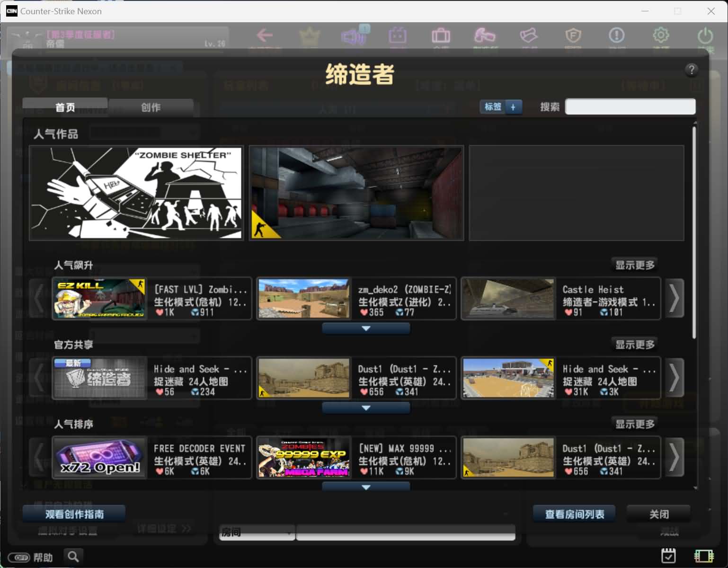Open the Zombie Shelter featured thumbnail
This screenshot has height=568, width=728.
click(x=136, y=193)
